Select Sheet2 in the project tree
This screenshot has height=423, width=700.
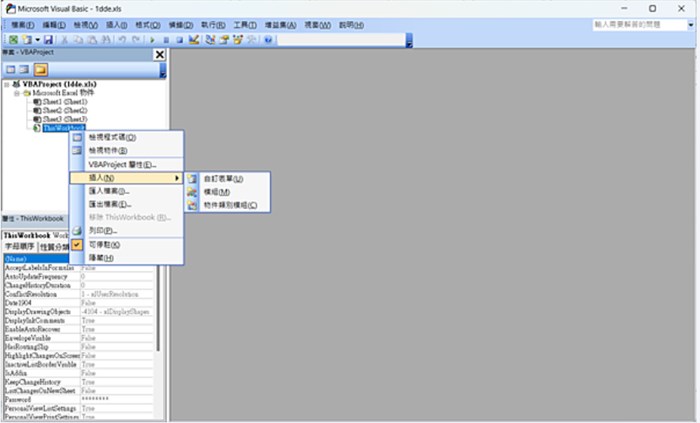pyautogui.click(x=64, y=110)
